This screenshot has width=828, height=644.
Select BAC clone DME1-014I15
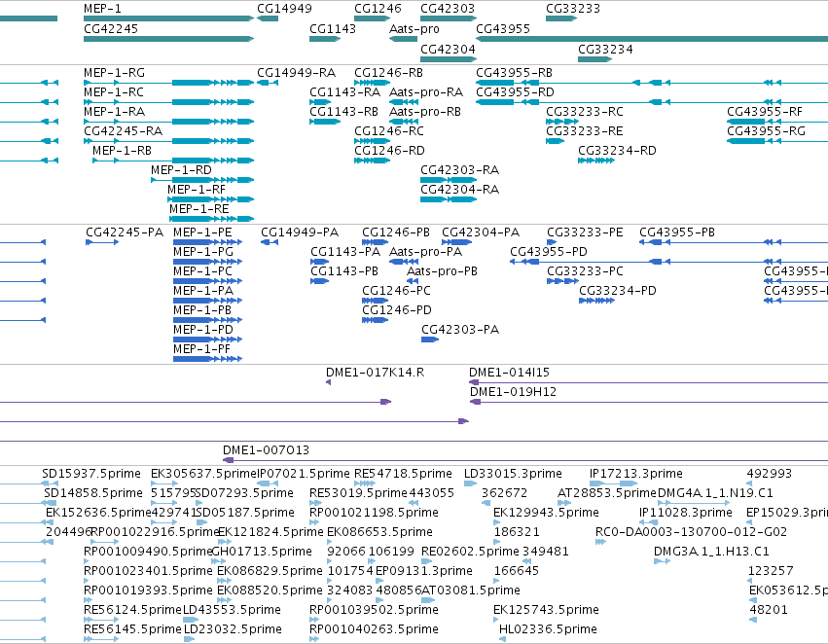coord(648,382)
